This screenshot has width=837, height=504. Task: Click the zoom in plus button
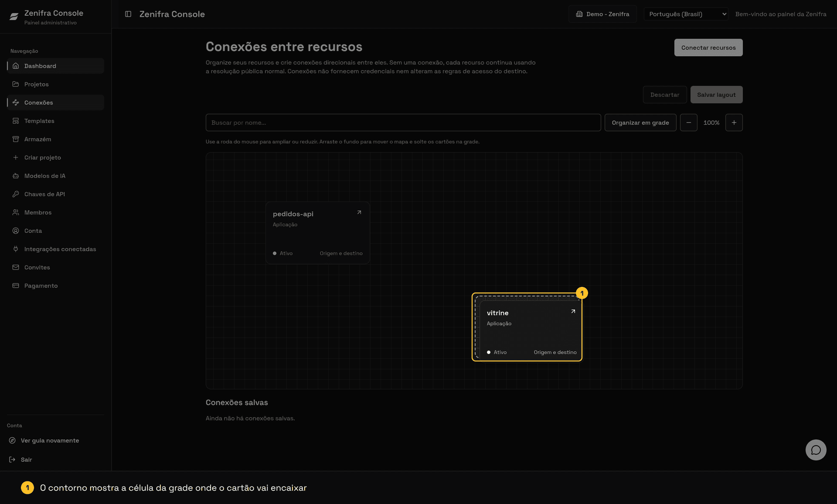(x=734, y=123)
